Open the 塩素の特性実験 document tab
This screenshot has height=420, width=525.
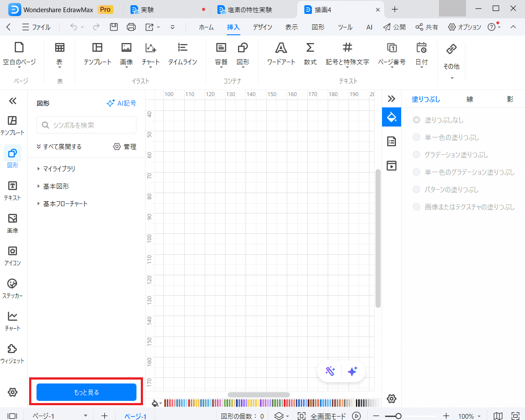click(250, 10)
